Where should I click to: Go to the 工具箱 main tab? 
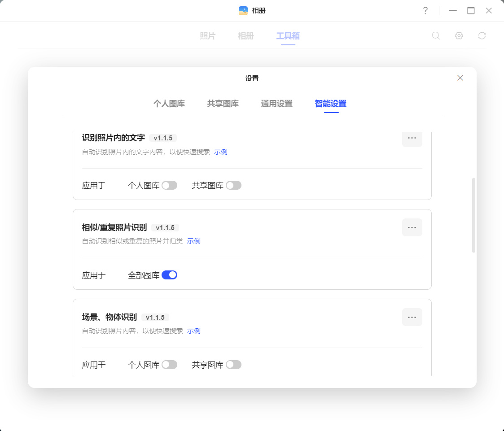point(288,35)
